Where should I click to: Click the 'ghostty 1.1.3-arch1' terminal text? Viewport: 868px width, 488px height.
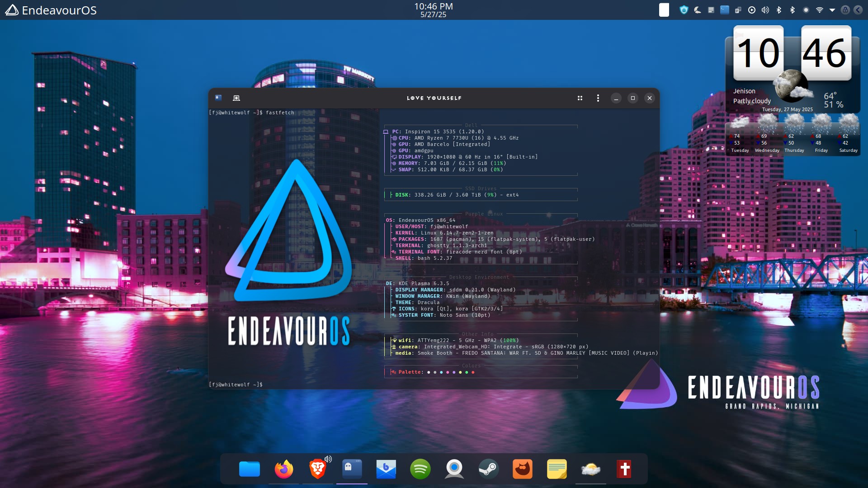tap(457, 245)
